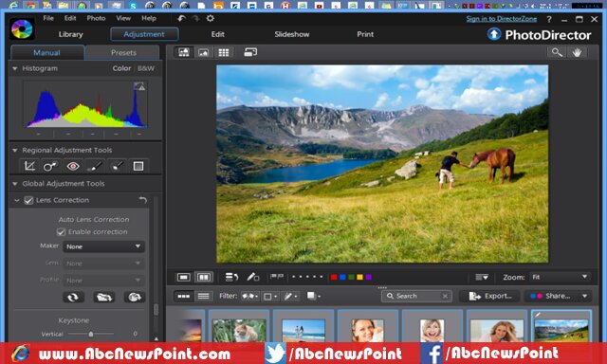Open the Share dropdown arrow
The height and width of the screenshot is (364, 607).
point(584,297)
